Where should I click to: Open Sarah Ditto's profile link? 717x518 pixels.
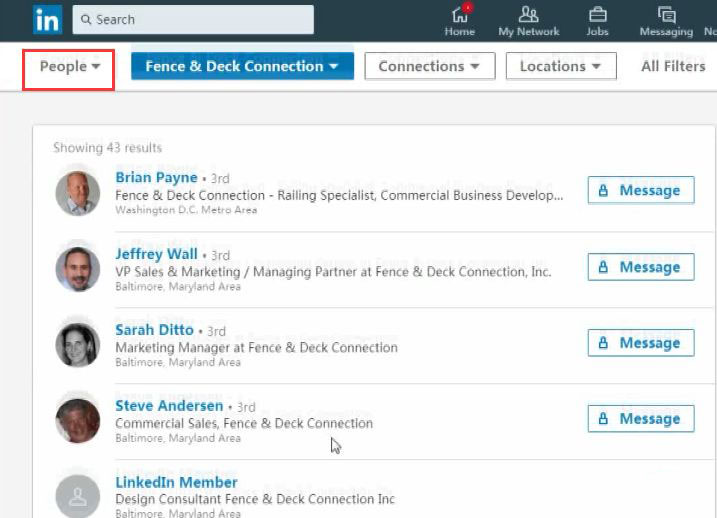pyautogui.click(x=155, y=330)
